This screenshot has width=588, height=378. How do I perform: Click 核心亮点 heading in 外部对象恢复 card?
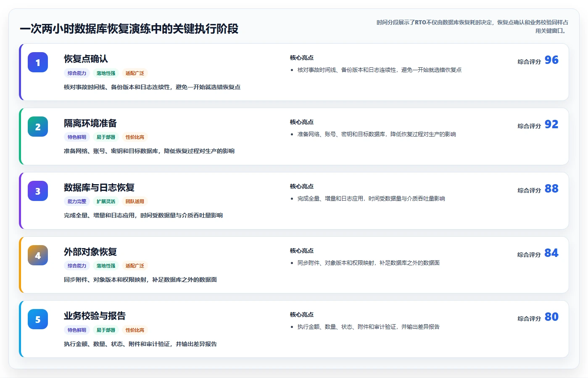302,251
